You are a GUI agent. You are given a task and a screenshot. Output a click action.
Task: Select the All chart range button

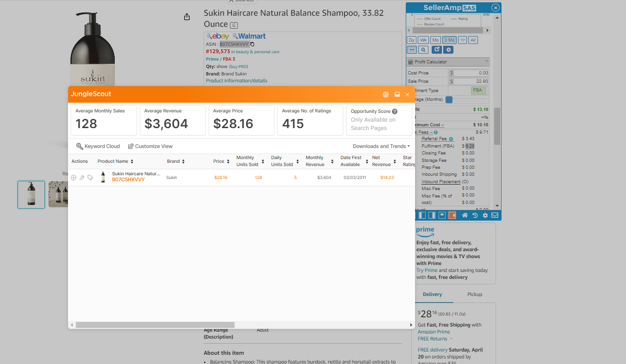point(473,40)
